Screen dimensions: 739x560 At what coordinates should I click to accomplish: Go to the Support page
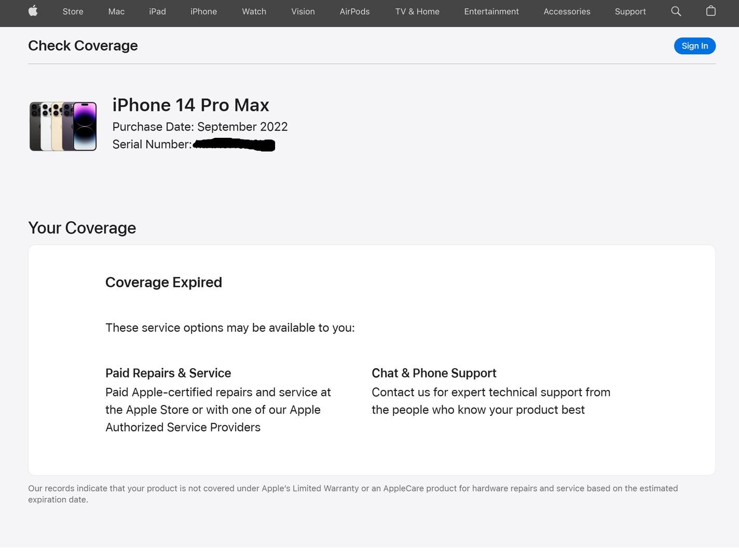pyautogui.click(x=631, y=11)
